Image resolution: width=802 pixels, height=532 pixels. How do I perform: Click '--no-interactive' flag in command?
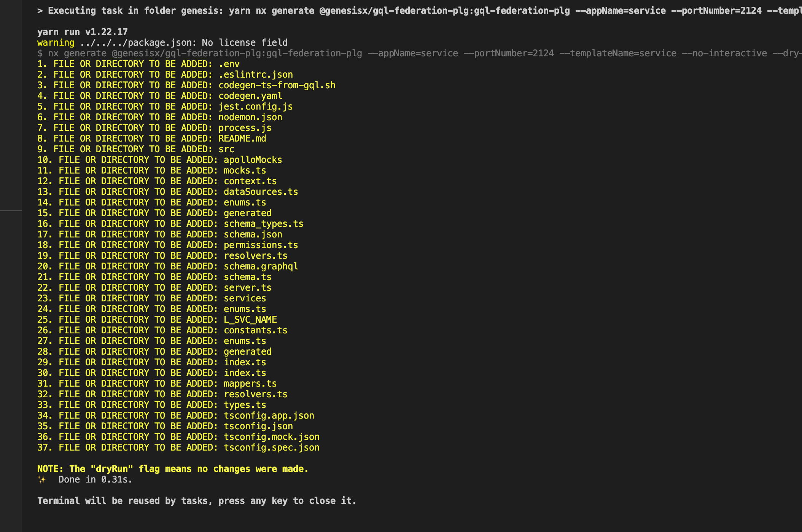point(724,53)
